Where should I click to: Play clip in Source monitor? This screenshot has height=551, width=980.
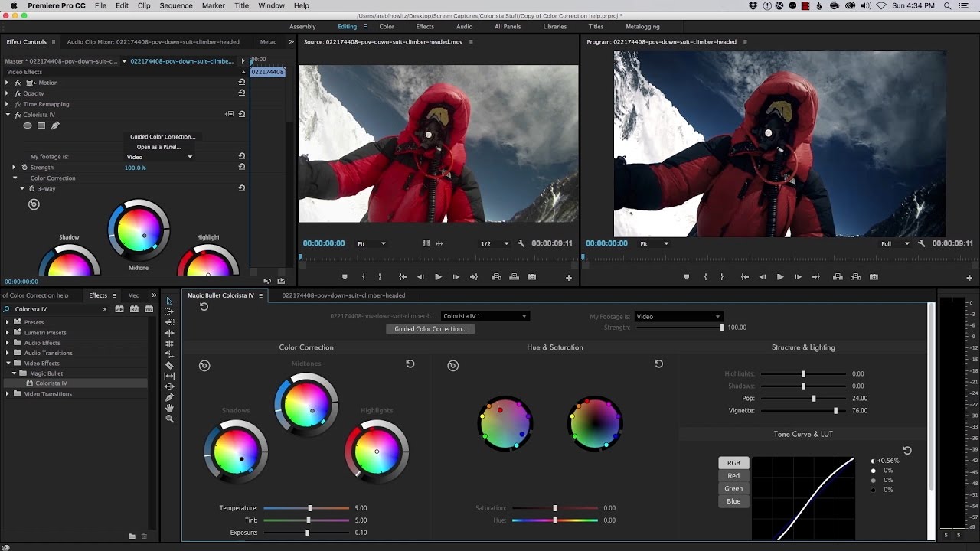pos(438,277)
